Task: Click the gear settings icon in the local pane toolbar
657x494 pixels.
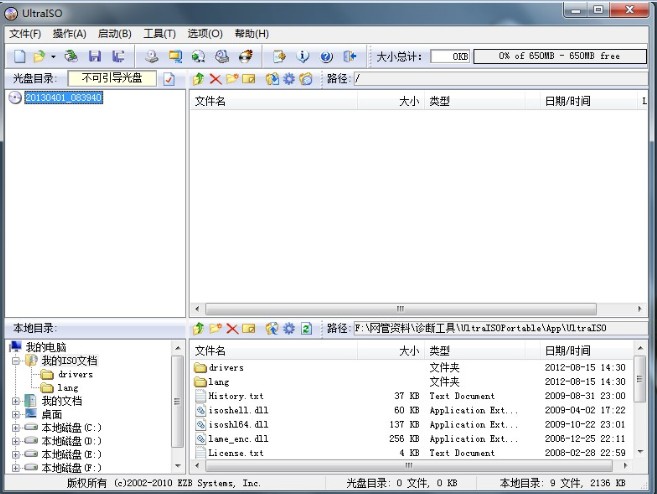Action: tap(289, 328)
